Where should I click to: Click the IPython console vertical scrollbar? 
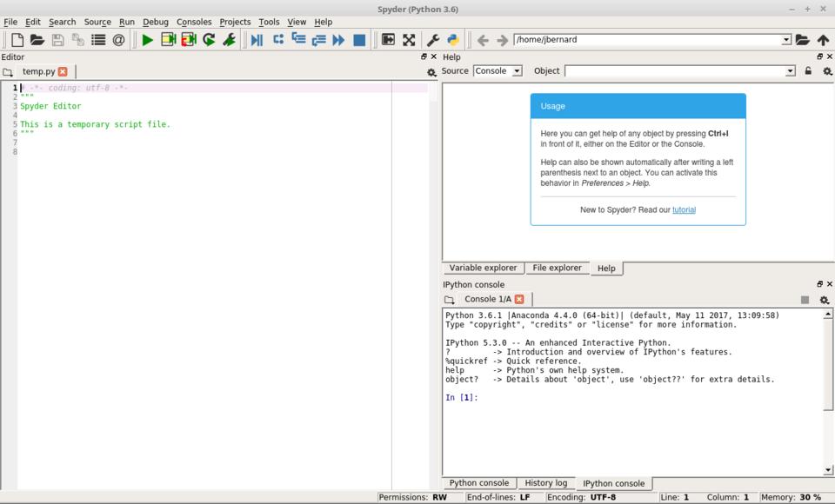click(x=827, y=391)
